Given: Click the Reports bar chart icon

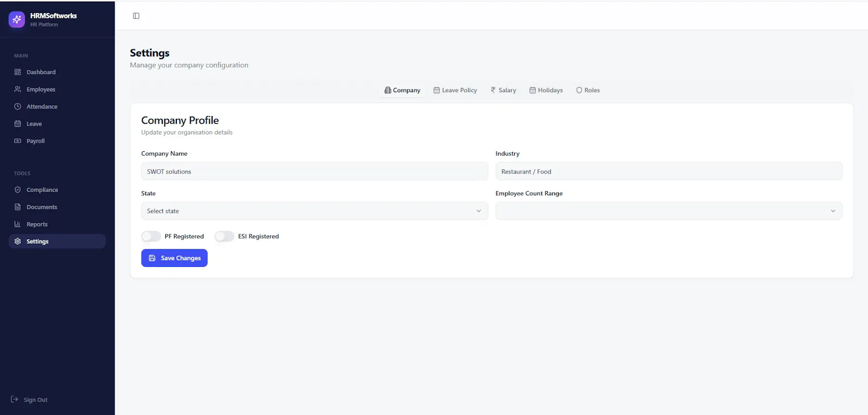Looking at the screenshot, I should tap(17, 224).
